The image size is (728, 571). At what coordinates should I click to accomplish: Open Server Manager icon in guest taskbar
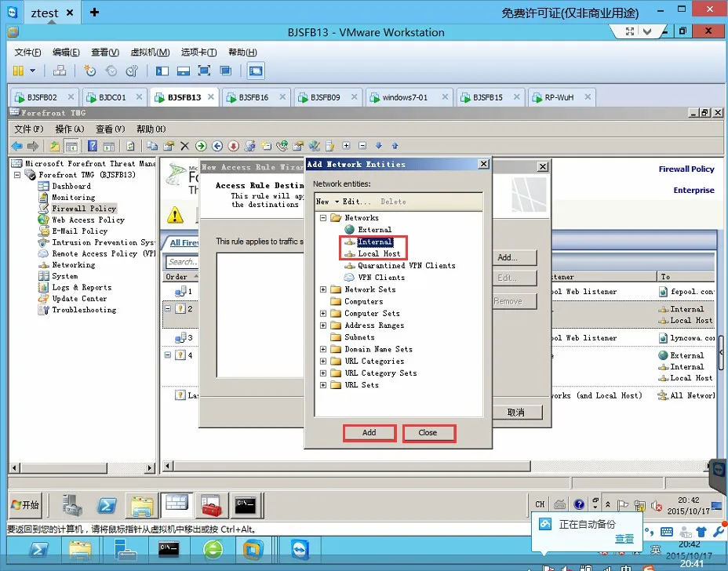click(x=72, y=505)
